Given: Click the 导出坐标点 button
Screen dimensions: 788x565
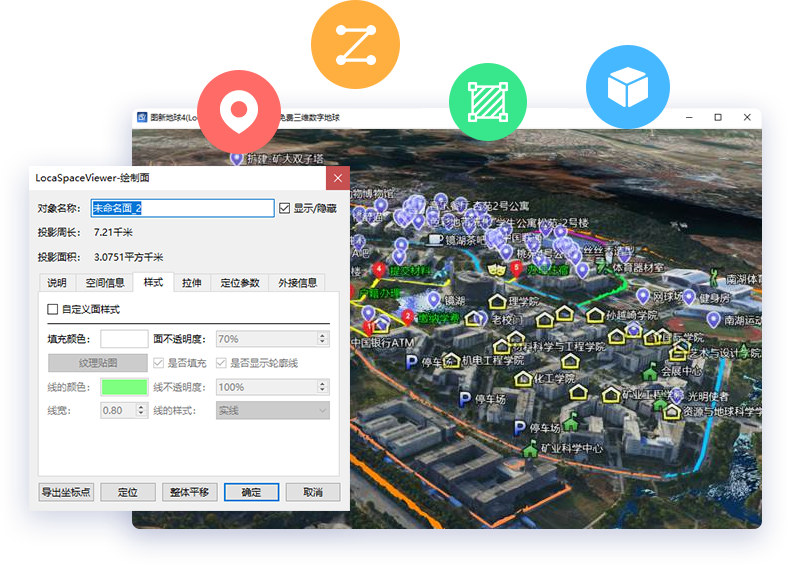Looking at the screenshot, I should (67, 492).
